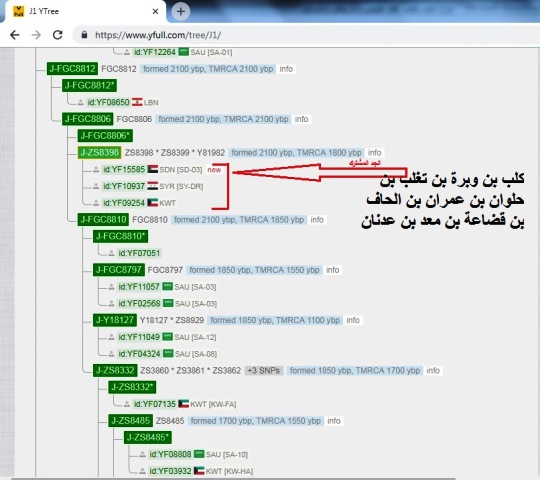Click sample id:YF04324
Viewport: 540px width, 480px height.
(139, 354)
